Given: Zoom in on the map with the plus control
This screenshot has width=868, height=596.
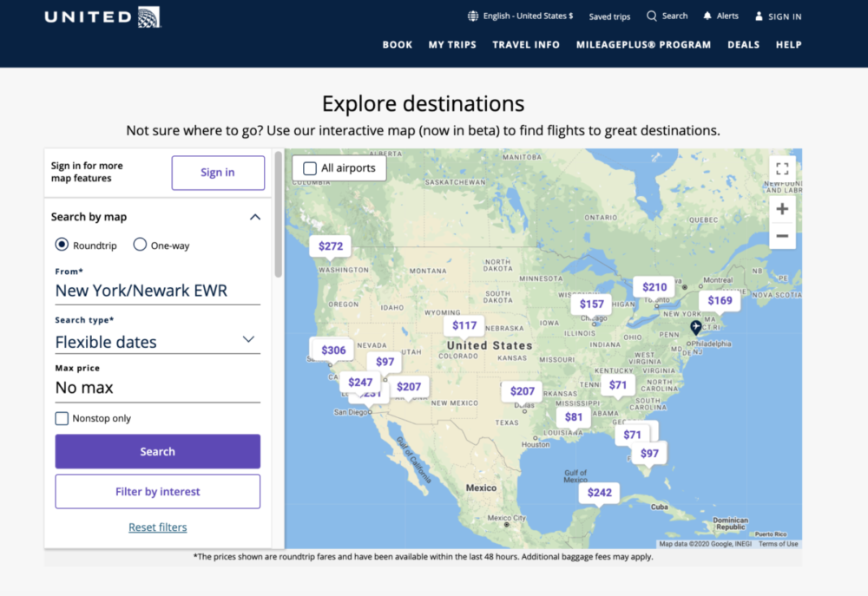Looking at the screenshot, I should click(x=782, y=208).
